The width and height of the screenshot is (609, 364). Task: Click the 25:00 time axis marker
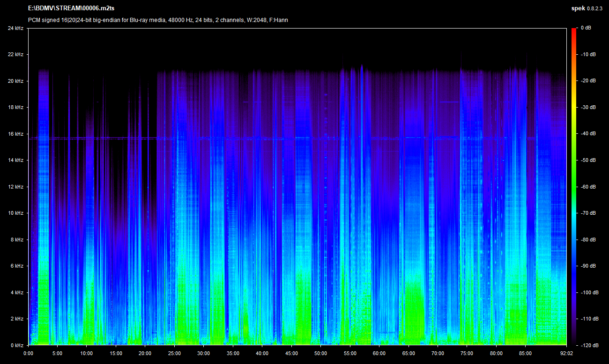coord(174,353)
